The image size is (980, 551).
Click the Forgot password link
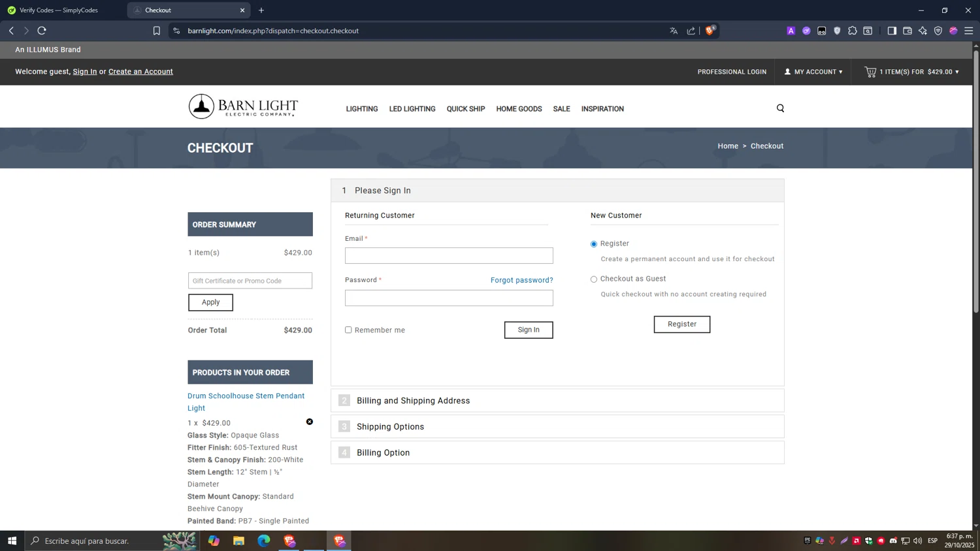coord(522,280)
